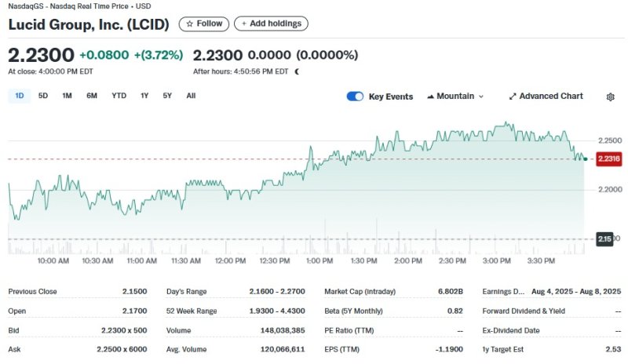Click the Open value 2.1700
Image resolution: width=628 pixels, height=364 pixels.
134,311
